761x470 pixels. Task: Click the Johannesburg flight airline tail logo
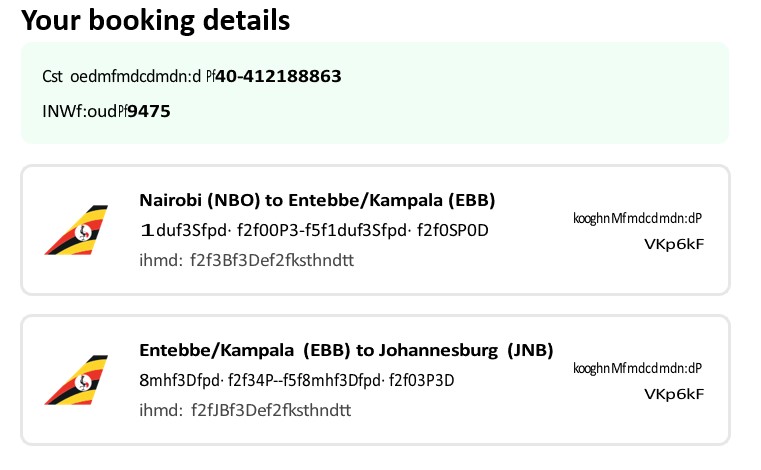click(76, 380)
